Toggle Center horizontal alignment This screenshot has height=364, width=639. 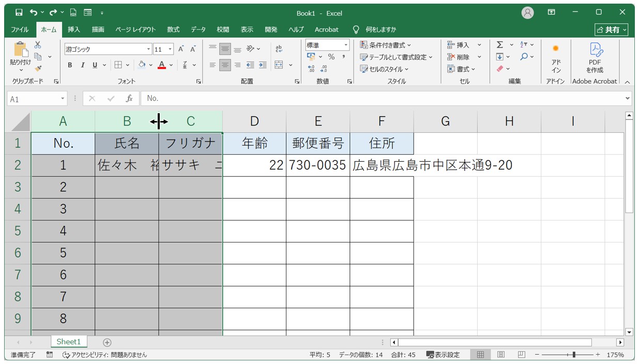225,65
